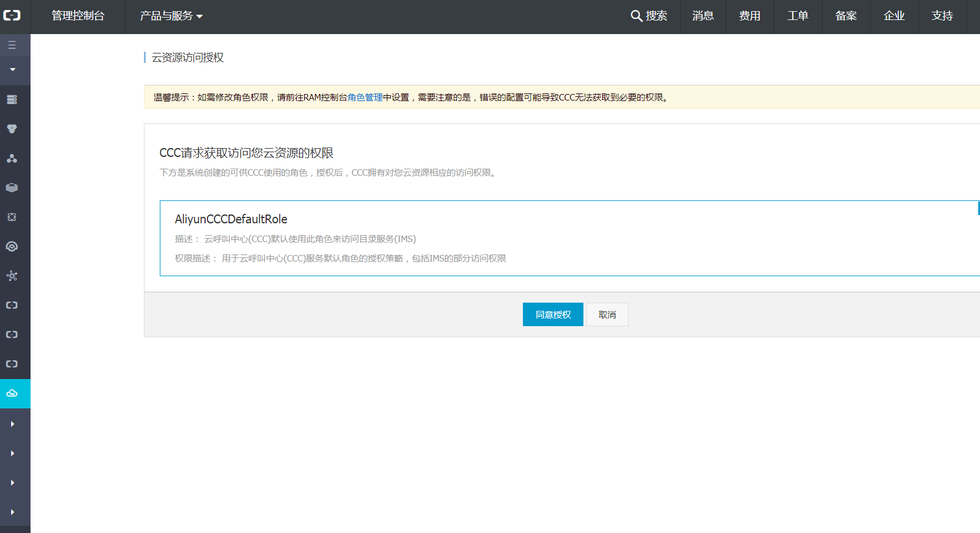Collapse the sidebar section with down caret

tap(12, 70)
